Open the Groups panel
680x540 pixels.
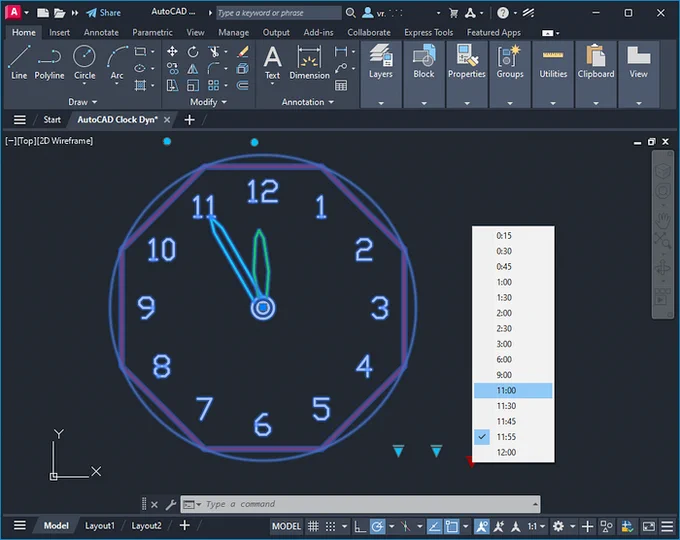(510, 74)
